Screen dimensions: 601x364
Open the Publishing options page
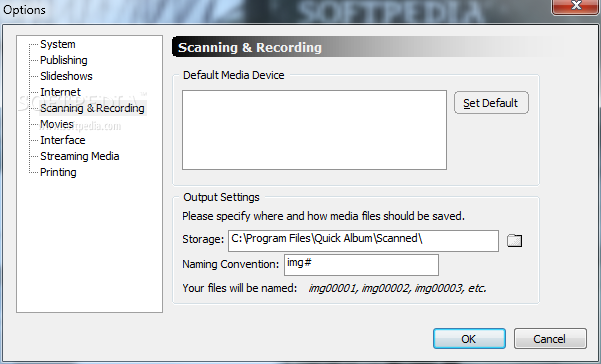tap(64, 60)
